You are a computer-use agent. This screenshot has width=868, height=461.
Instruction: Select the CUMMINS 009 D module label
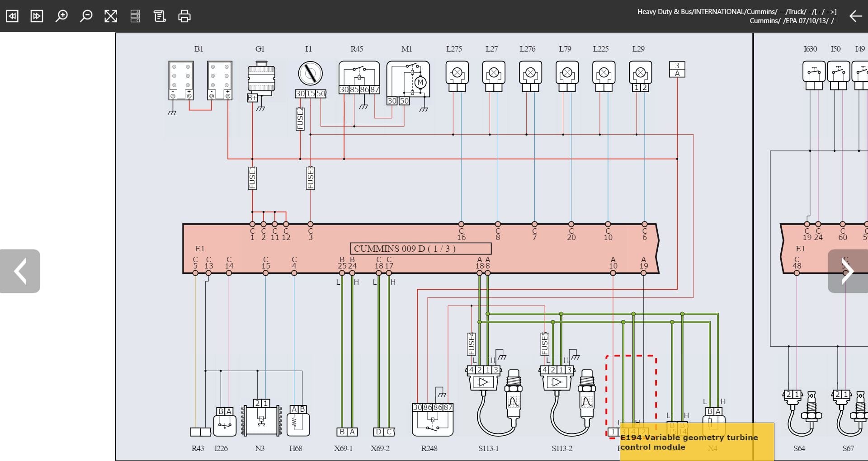(x=420, y=249)
